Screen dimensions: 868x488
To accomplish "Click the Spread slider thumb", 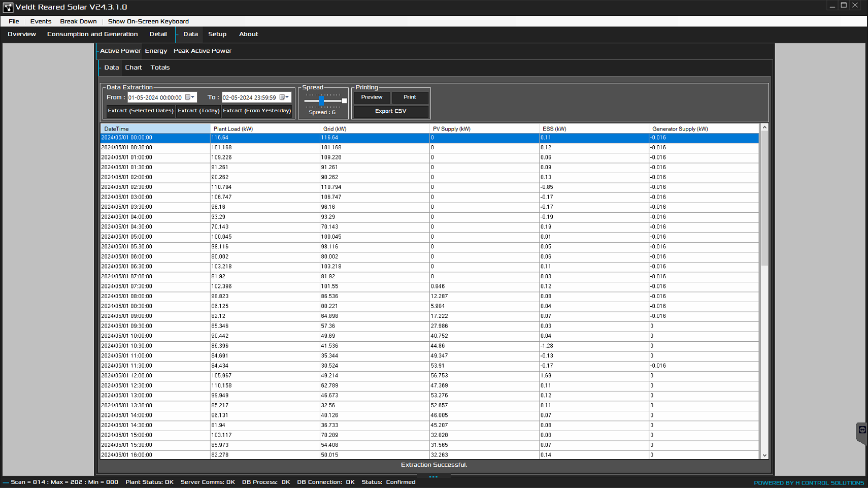I will coord(321,101).
